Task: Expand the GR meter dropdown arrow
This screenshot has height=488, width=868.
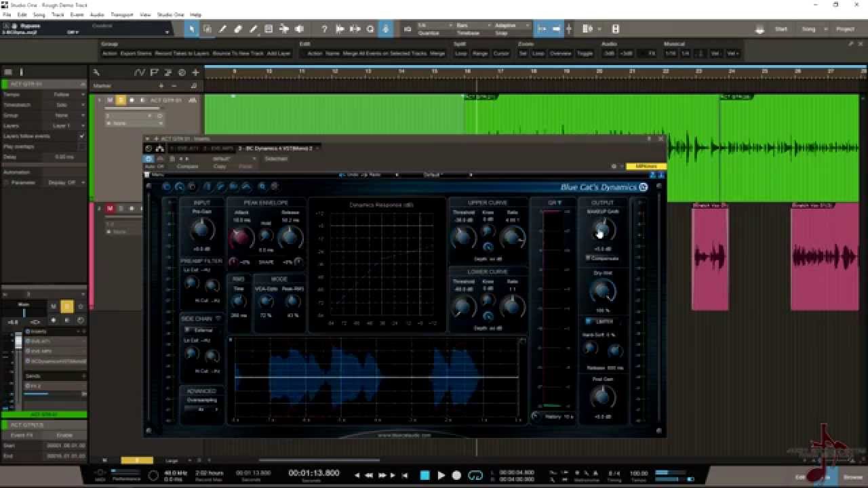Action: (559, 203)
